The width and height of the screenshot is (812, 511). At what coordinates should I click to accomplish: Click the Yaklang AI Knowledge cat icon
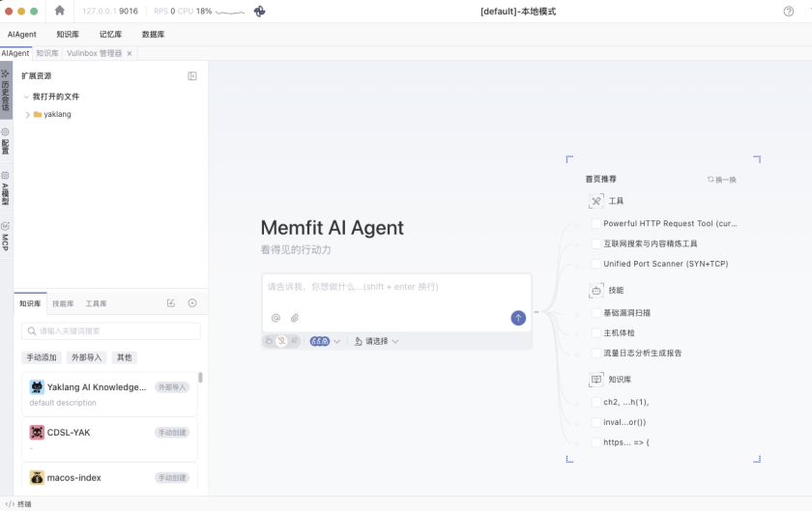(37, 387)
